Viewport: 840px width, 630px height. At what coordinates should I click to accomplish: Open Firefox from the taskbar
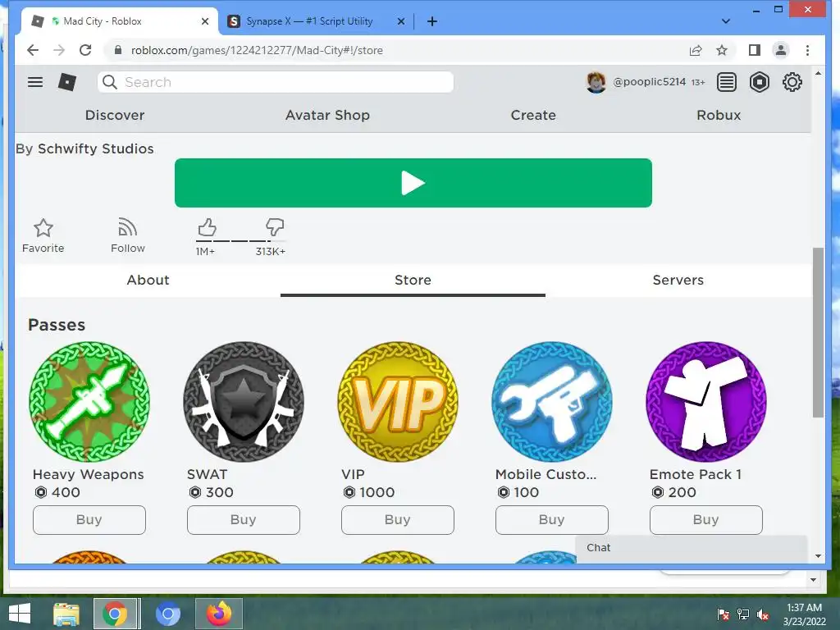[219, 614]
